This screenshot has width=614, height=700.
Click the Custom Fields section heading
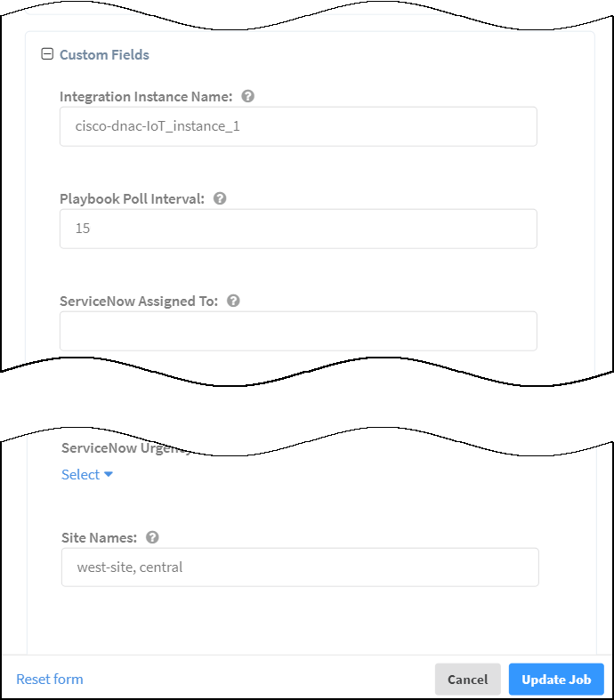coord(104,55)
